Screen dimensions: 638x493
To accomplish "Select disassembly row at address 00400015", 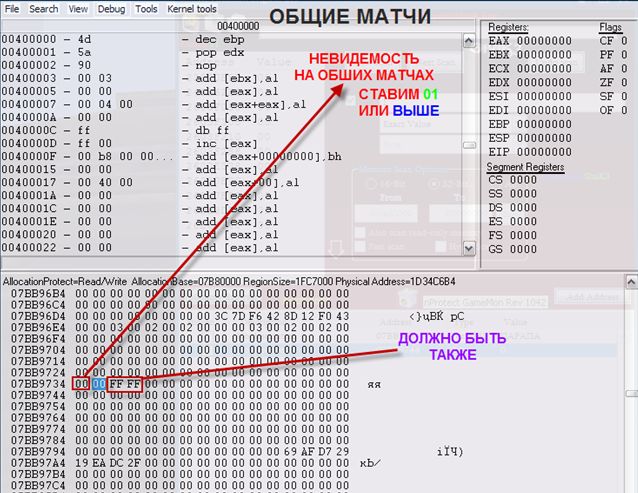I will coord(232,170).
